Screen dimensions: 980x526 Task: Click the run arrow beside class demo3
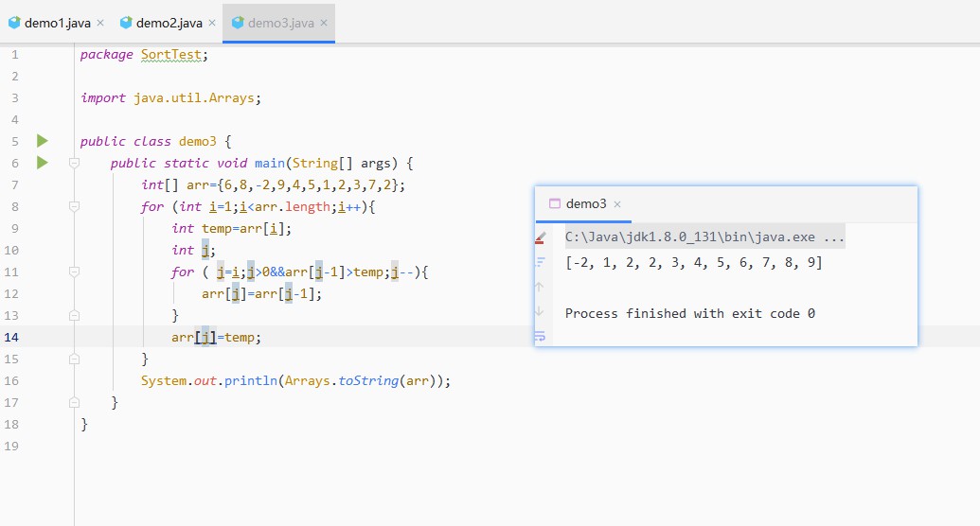coord(42,141)
